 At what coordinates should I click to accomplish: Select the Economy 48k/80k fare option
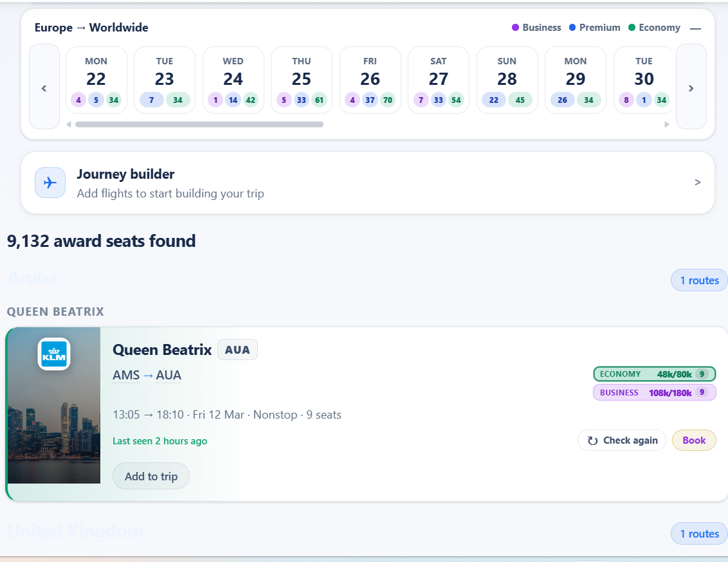(654, 374)
